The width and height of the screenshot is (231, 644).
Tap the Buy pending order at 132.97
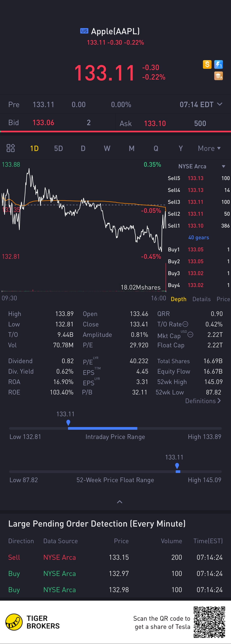115,574
